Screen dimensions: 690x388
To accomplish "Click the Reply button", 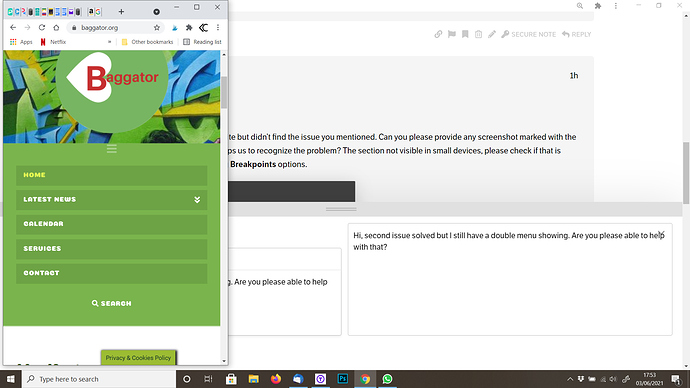I will pyautogui.click(x=576, y=34).
